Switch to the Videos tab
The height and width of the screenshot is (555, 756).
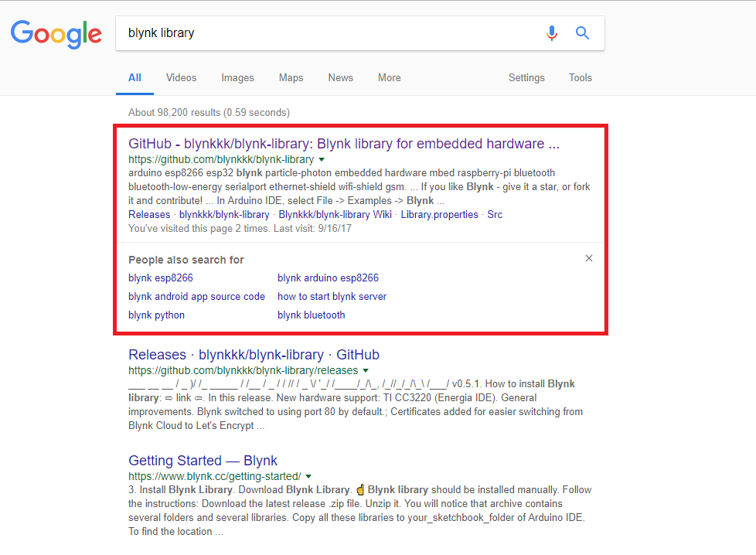tap(181, 78)
